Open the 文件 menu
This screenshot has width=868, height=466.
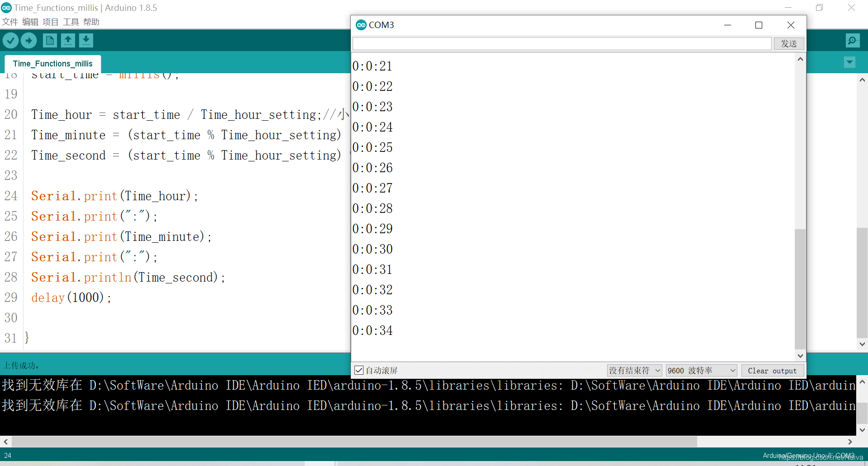pos(10,22)
